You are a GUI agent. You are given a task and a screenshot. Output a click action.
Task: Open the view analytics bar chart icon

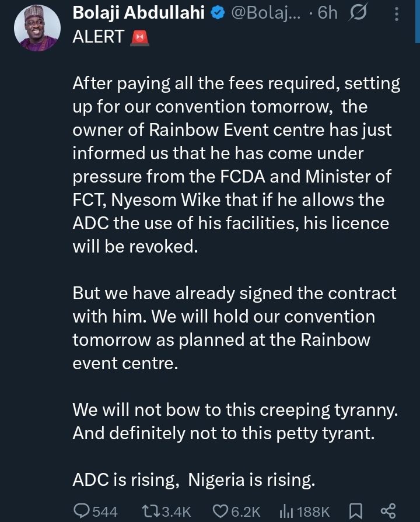coord(285,511)
